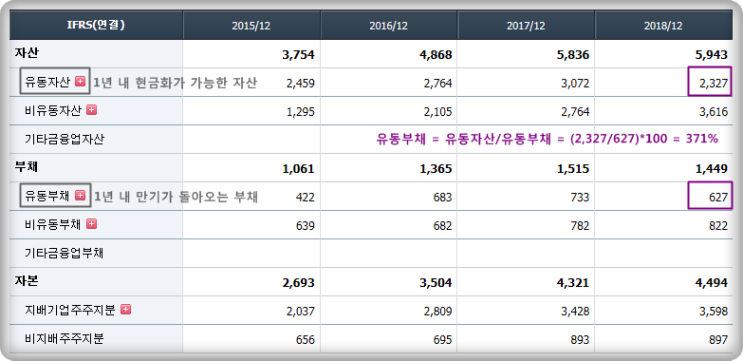The height and width of the screenshot is (361, 743).
Task: Click the 자산 row label
Action: [27, 53]
